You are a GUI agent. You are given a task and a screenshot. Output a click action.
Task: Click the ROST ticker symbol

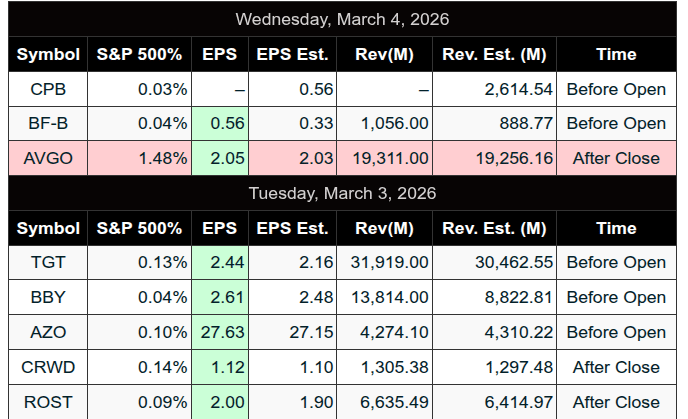48,401
